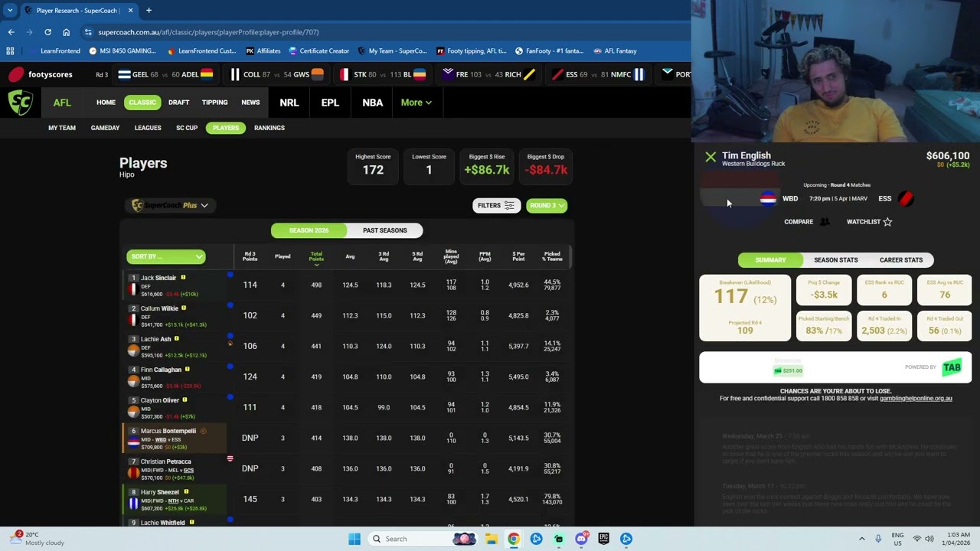This screenshot has width=980, height=551.
Task: Open a new browser tab with plus button
Action: tap(149, 11)
